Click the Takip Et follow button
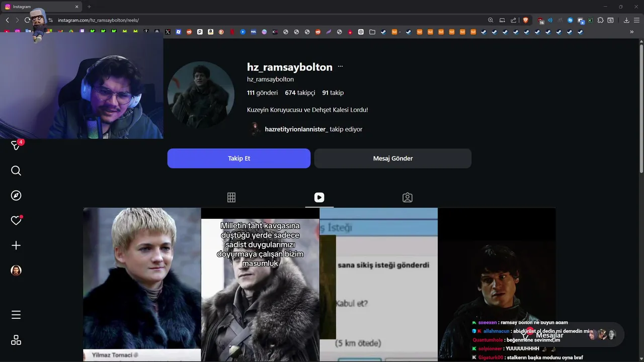 (x=239, y=158)
